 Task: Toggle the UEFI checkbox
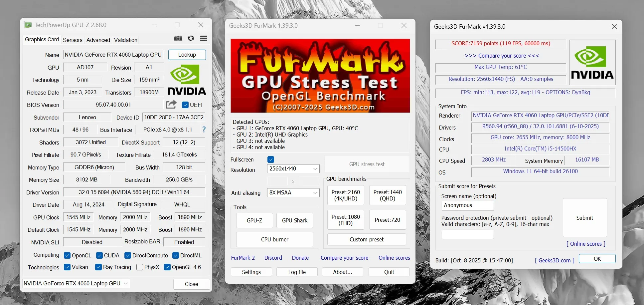185,105
